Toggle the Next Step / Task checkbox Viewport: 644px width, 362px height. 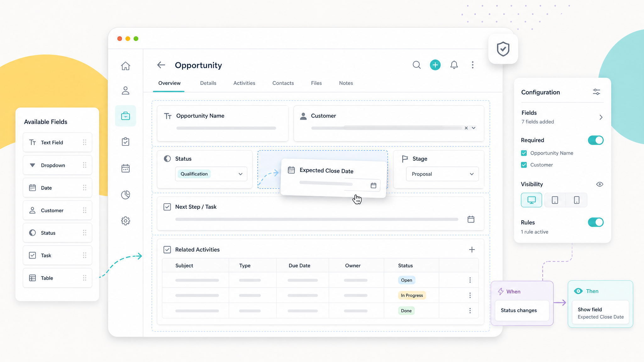click(x=167, y=207)
